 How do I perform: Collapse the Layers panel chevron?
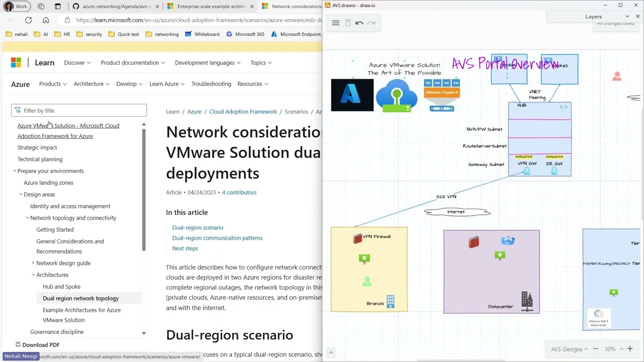[x=627, y=17]
